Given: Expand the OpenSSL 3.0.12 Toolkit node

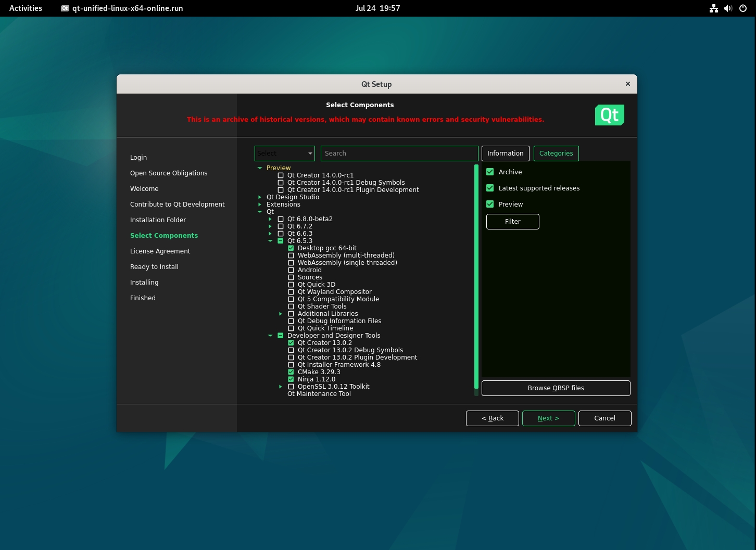Looking at the screenshot, I should coord(281,387).
